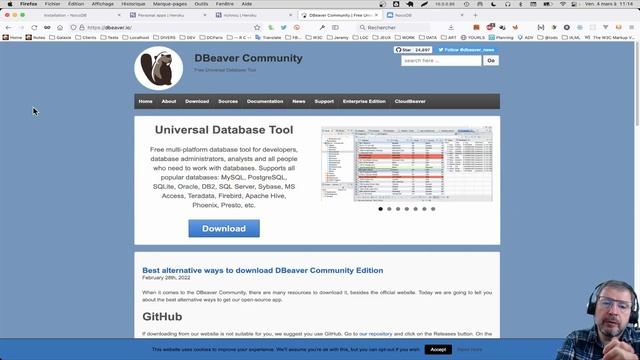
Task: Select the first carousel dot
Action: click(380, 209)
